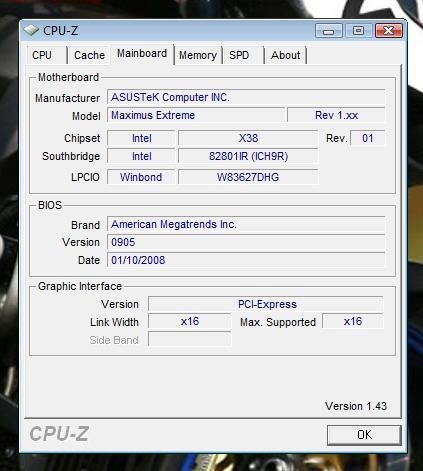This screenshot has width=423, height=471.
Task: Open the Memory tab
Action: click(x=198, y=55)
